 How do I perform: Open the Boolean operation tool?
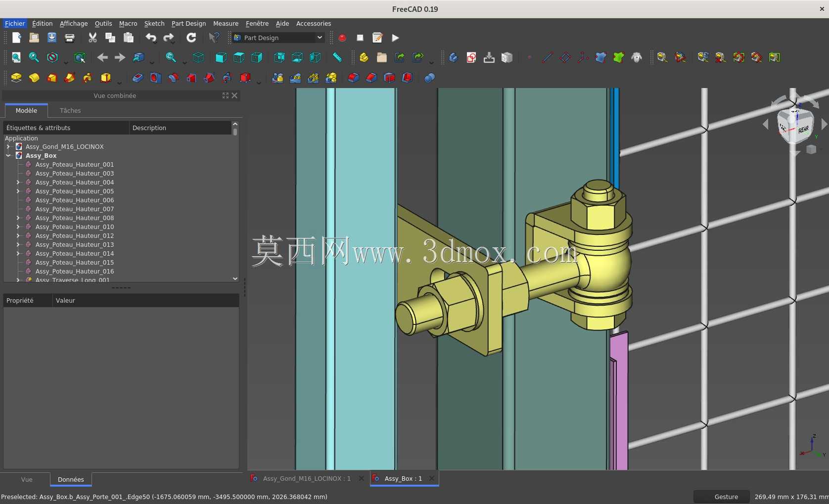429,78
